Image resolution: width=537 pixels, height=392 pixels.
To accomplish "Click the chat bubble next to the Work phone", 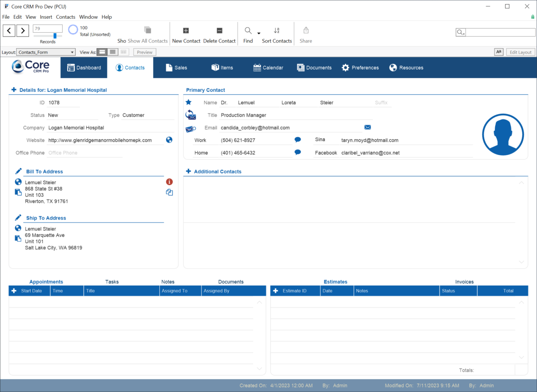I will click(x=297, y=139).
